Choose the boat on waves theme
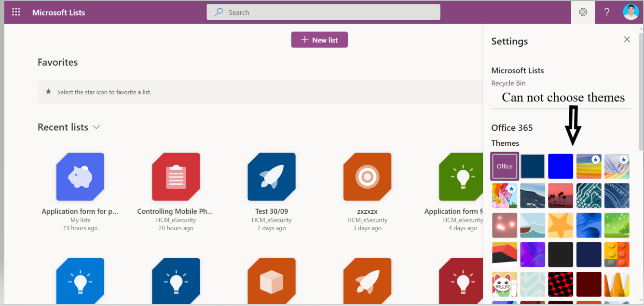 pyautogui.click(x=533, y=225)
